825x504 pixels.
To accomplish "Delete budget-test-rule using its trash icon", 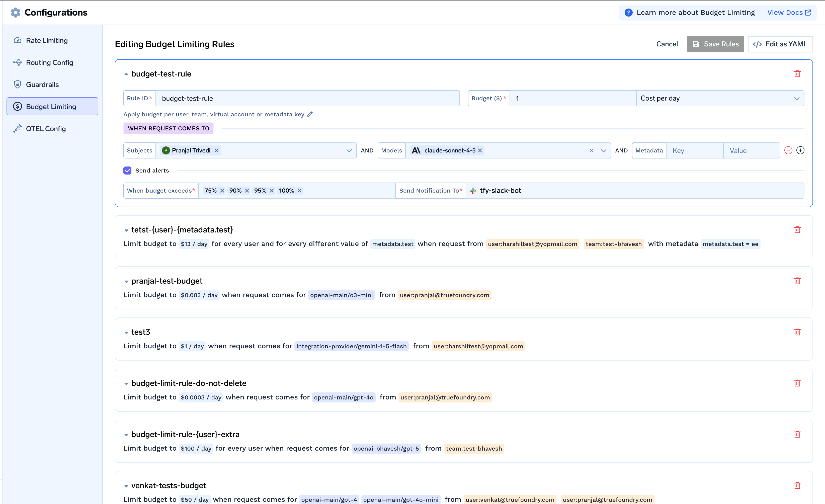I will [x=798, y=74].
